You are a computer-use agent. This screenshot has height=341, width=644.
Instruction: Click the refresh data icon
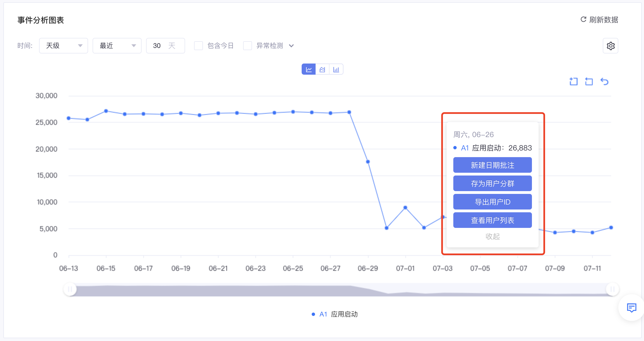click(583, 20)
